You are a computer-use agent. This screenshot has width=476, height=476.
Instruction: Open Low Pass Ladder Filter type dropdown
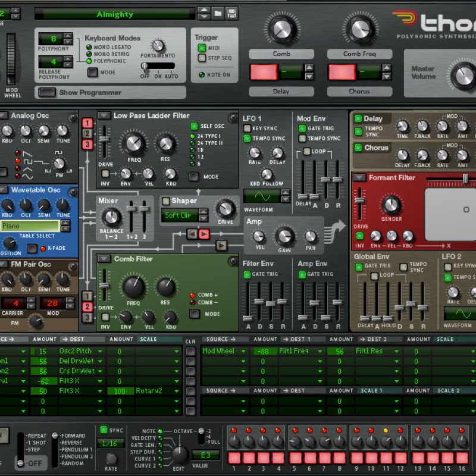[x=104, y=115]
